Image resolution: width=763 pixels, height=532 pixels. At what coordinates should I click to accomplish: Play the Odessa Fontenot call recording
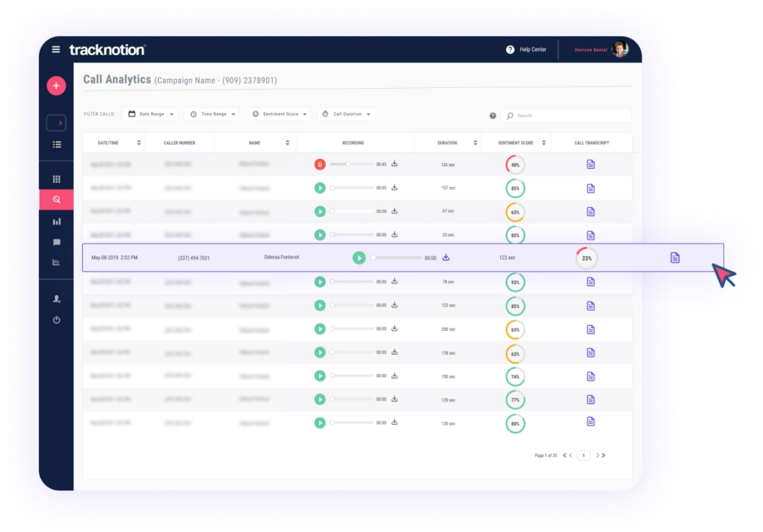coord(359,258)
